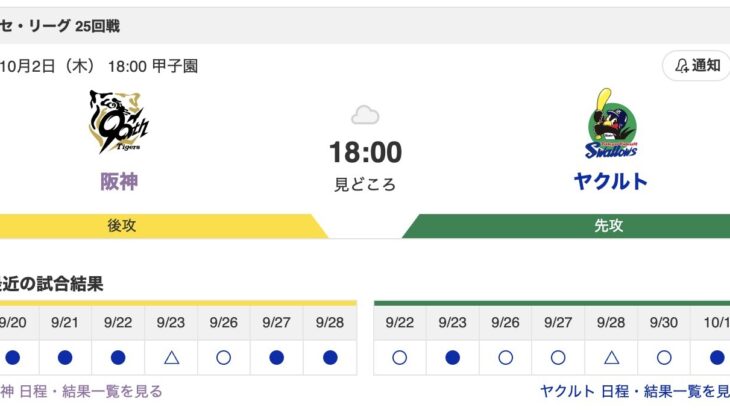The height and width of the screenshot is (410, 730).
Task: Open ヤクルト 日程・結果一覧を見る link
Action: click(635, 391)
